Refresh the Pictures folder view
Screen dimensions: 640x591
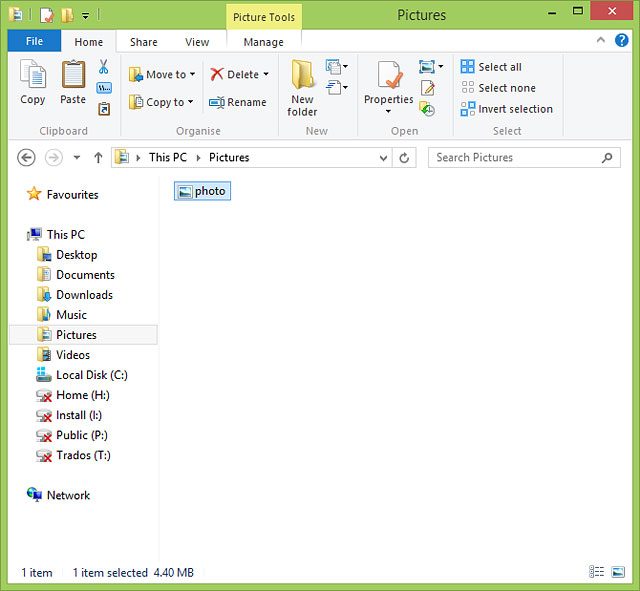[x=404, y=158]
